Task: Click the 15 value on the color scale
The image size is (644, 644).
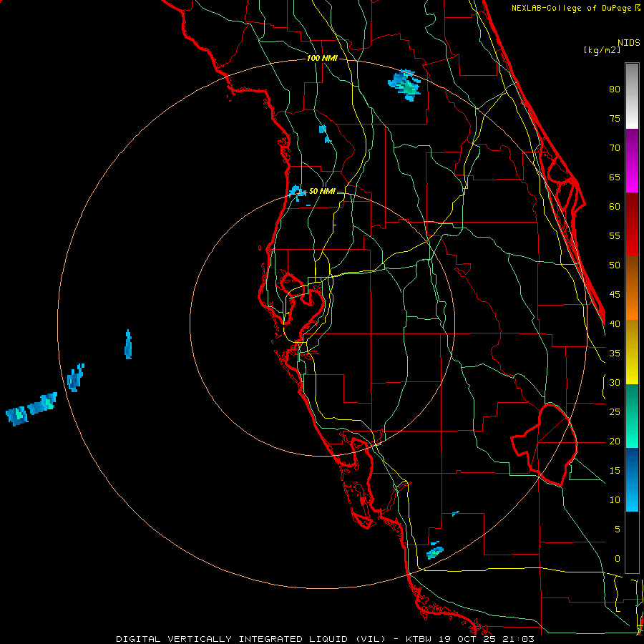Action: [x=615, y=470]
